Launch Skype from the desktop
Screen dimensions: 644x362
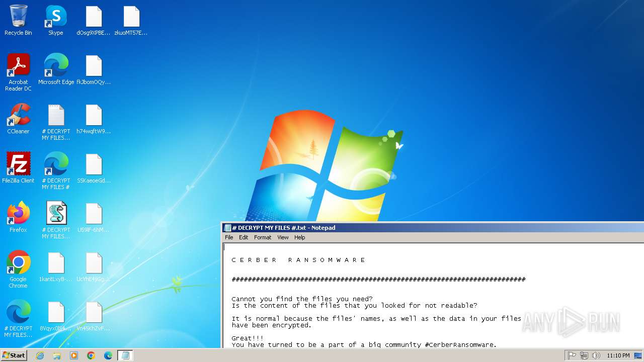[x=56, y=20]
